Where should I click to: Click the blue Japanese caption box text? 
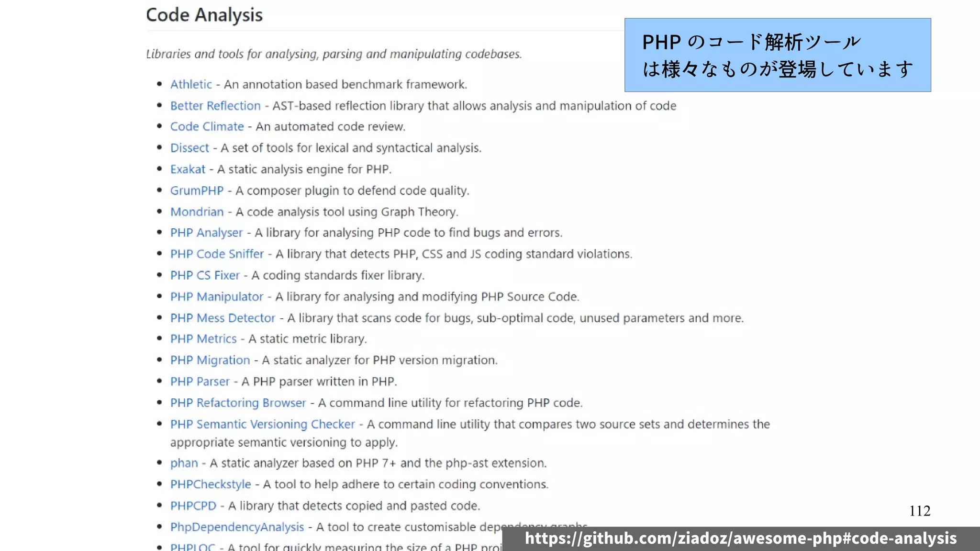click(x=778, y=55)
